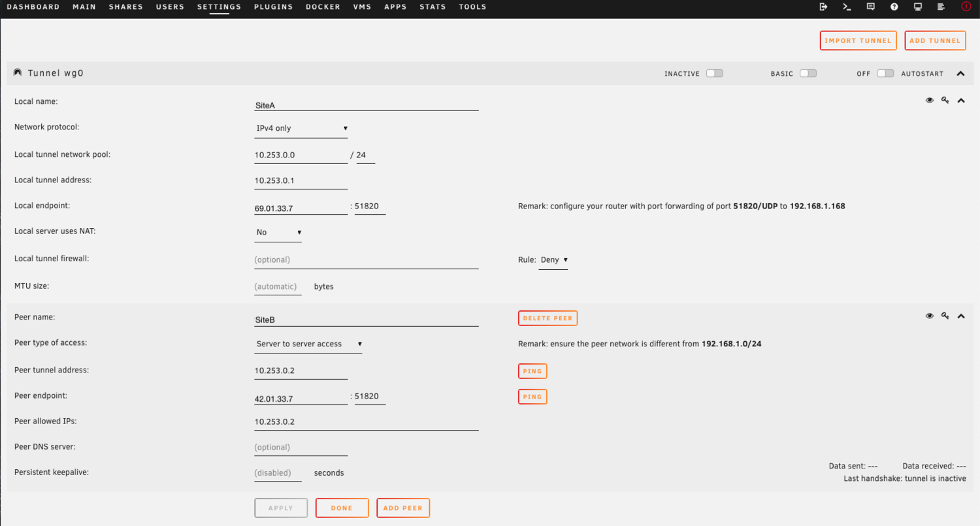Open the Docker menu tab
Screen dimensions: 980x526
tap(323, 7)
